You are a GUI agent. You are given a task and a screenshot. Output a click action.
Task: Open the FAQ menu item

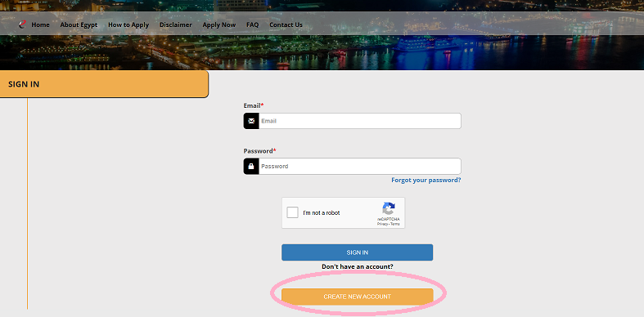pos(253,25)
